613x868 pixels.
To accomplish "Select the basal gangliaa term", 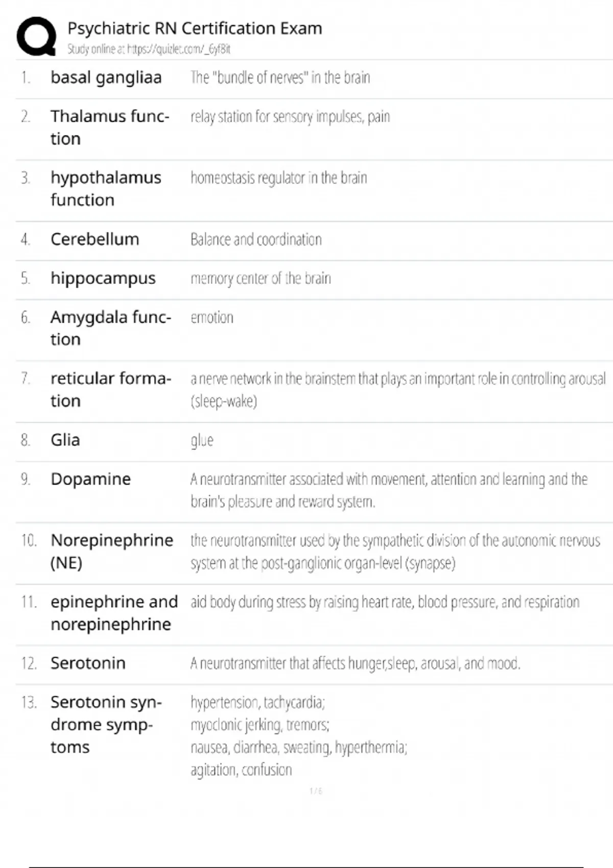I will tap(106, 78).
